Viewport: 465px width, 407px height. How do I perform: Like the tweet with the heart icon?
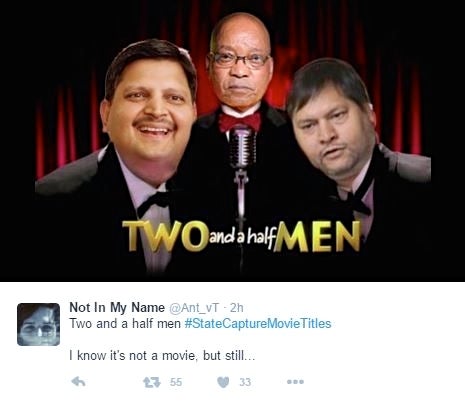tap(223, 382)
